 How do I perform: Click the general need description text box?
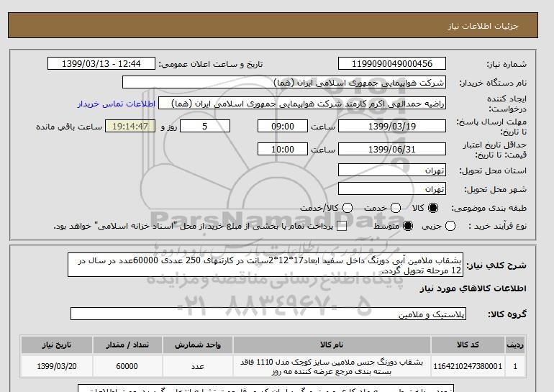(265, 265)
